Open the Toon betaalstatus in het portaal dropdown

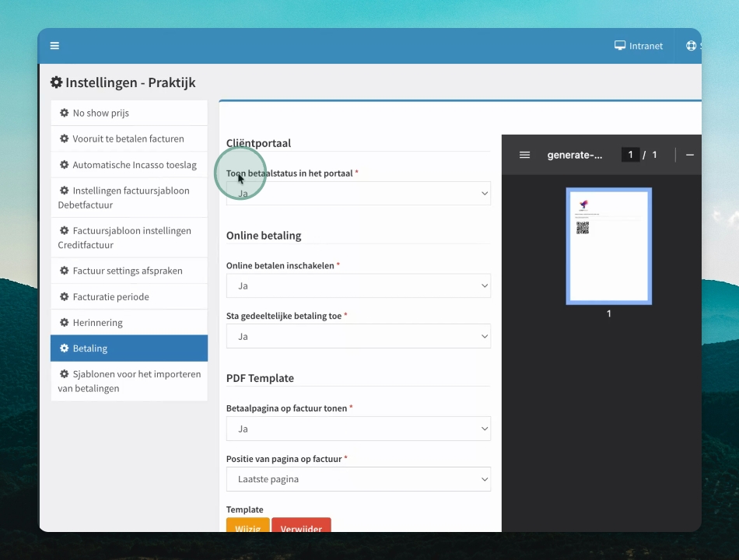358,193
